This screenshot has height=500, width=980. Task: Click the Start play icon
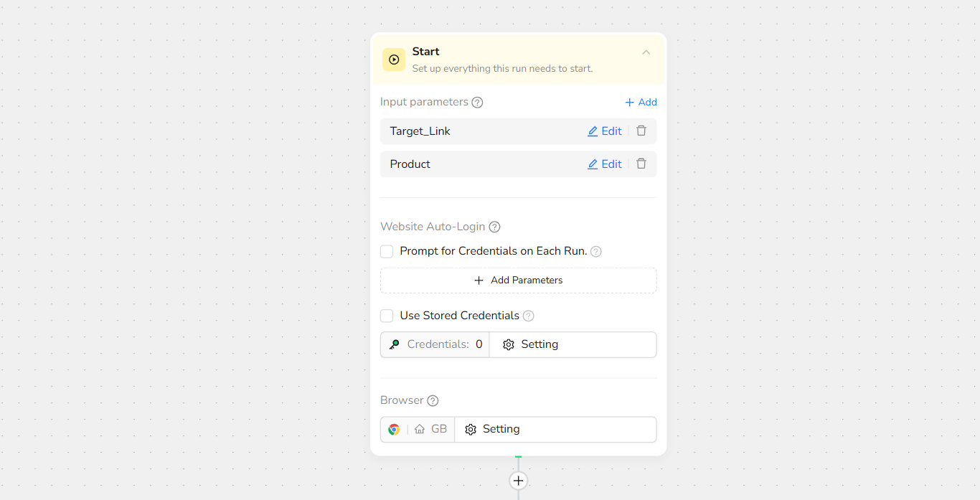point(394,60)
